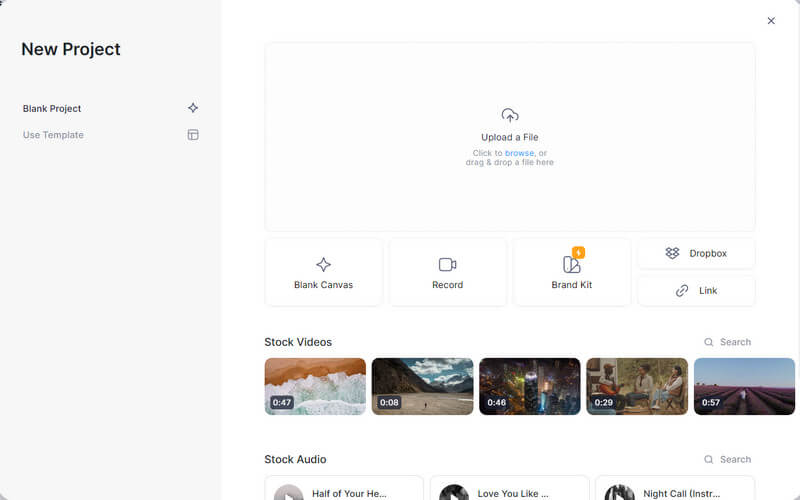Open the Brand Kit tile

[x=571, y=272]
